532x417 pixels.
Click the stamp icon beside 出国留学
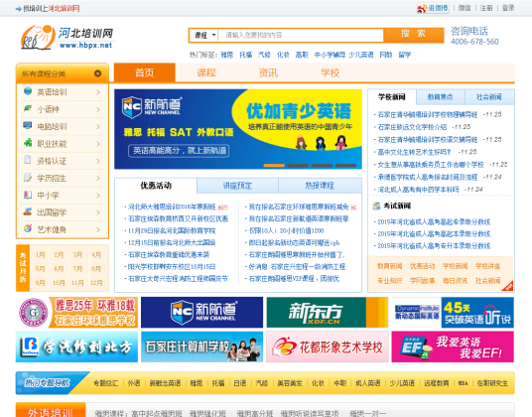(x=28, y=211)
